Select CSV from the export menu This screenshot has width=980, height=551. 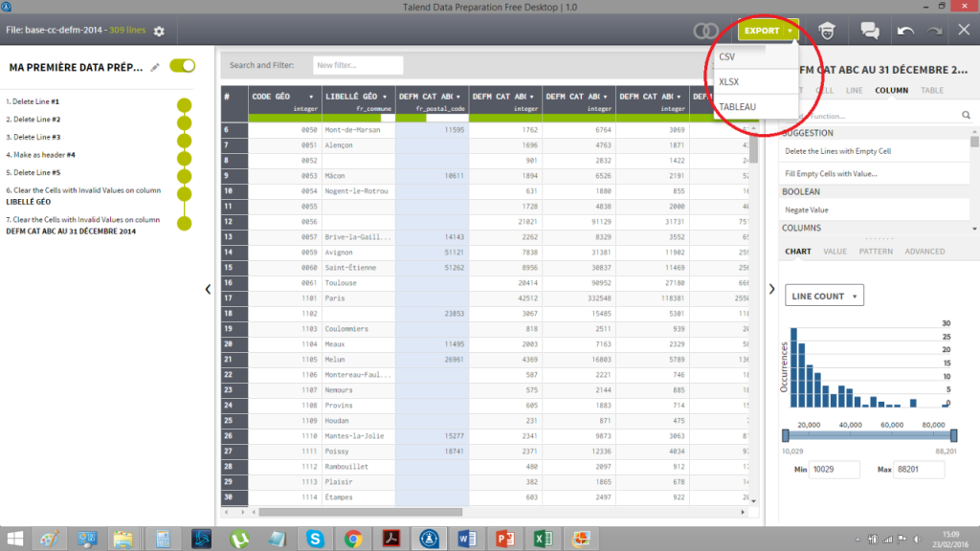[x=729, y=57]
